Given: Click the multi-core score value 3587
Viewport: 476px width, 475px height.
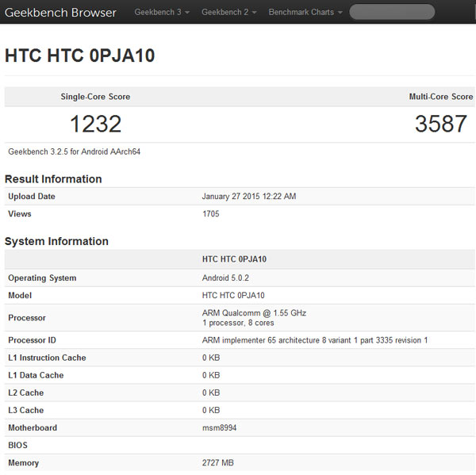Looking at the screenshot, I should [441, 124].
